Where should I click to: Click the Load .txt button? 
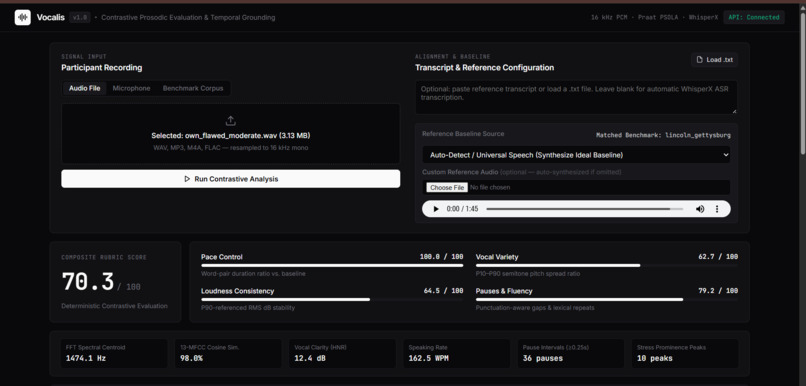pos(715,60)
